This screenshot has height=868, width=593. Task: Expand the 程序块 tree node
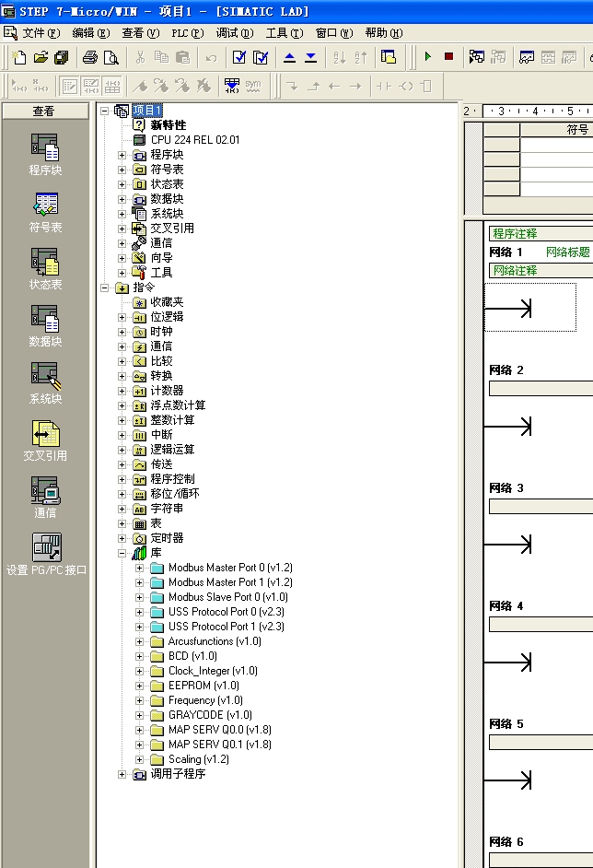point(122,155)
